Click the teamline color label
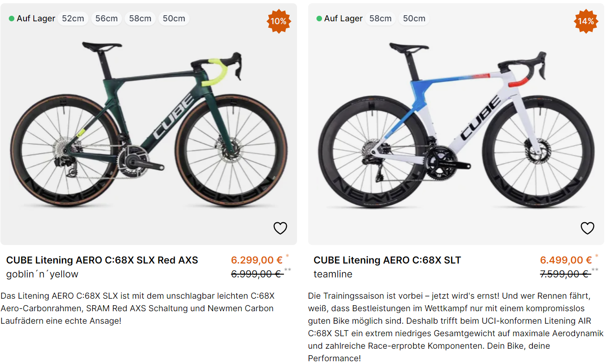This screenshot has height=364, width=607. (333, 274)
